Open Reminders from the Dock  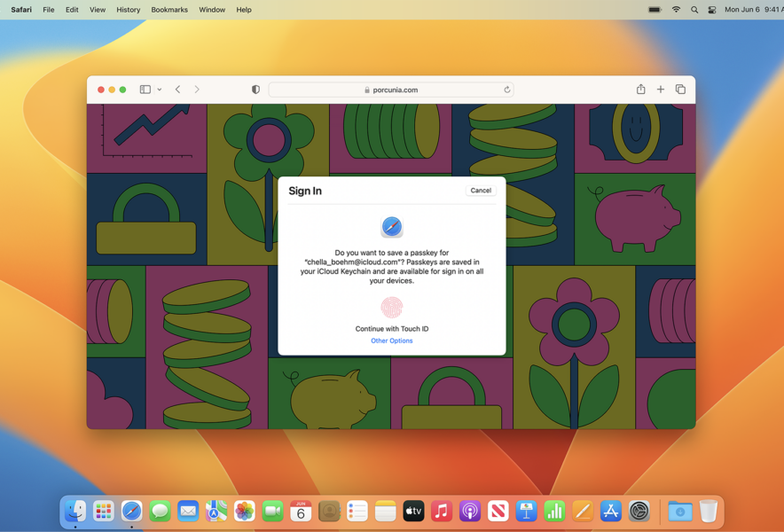[x=357, y=511]
